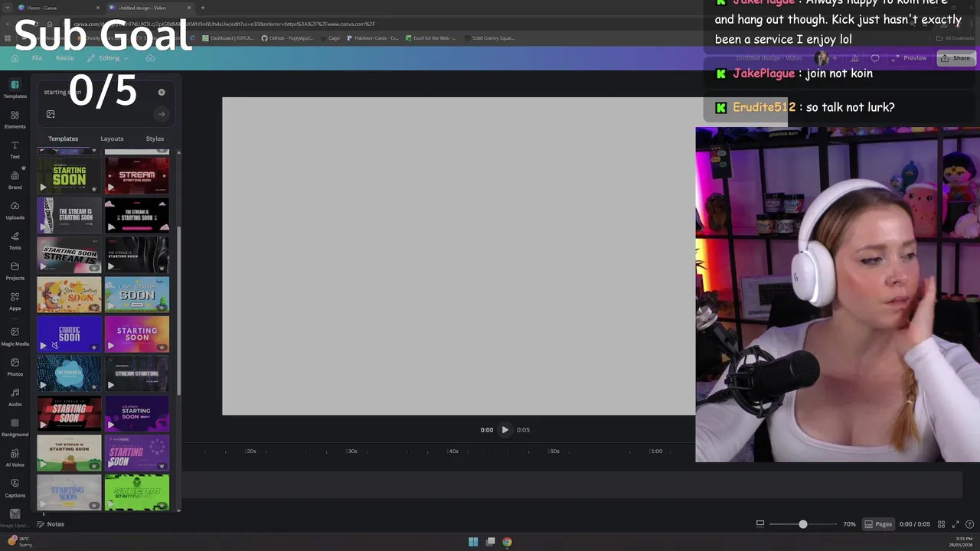Image resolution: width=980 pixels, height=551 pixels.
Task: Click the 30s timeline marker
Action: [x=352, y=452]
